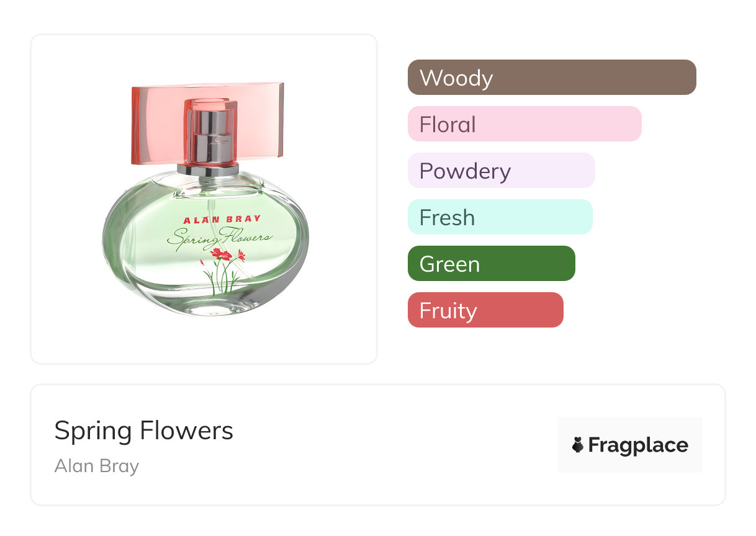Click the script Spring Flowers label on bottle
Screen dimensions: 756x536
pyautogui.click(x=218, y=238)
